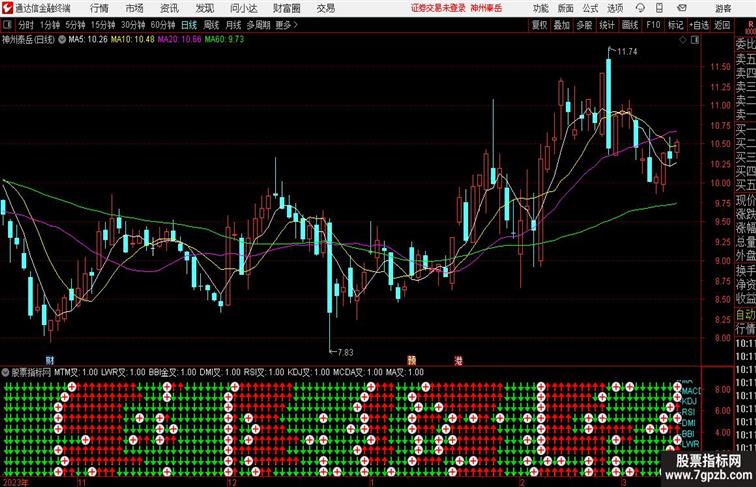Click the 通达信 logo icon
The height and width of the screenshot is (487, 756).
[x=7, y=8]
